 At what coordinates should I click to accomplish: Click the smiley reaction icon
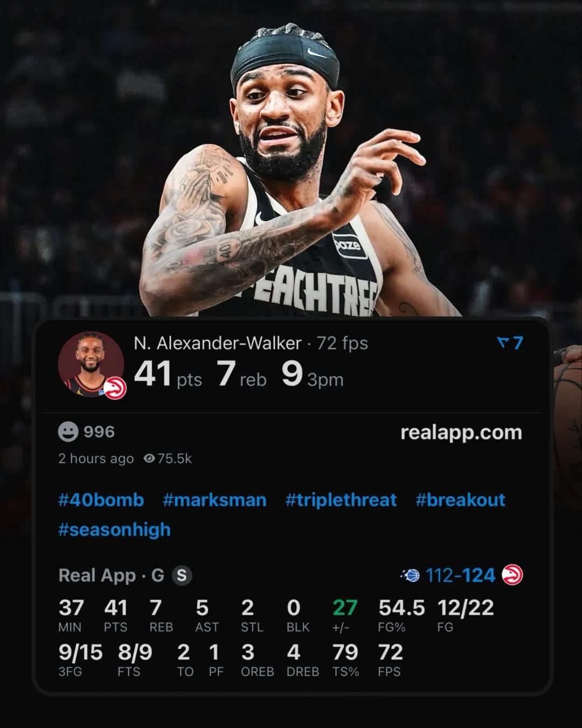click(68, 432)
